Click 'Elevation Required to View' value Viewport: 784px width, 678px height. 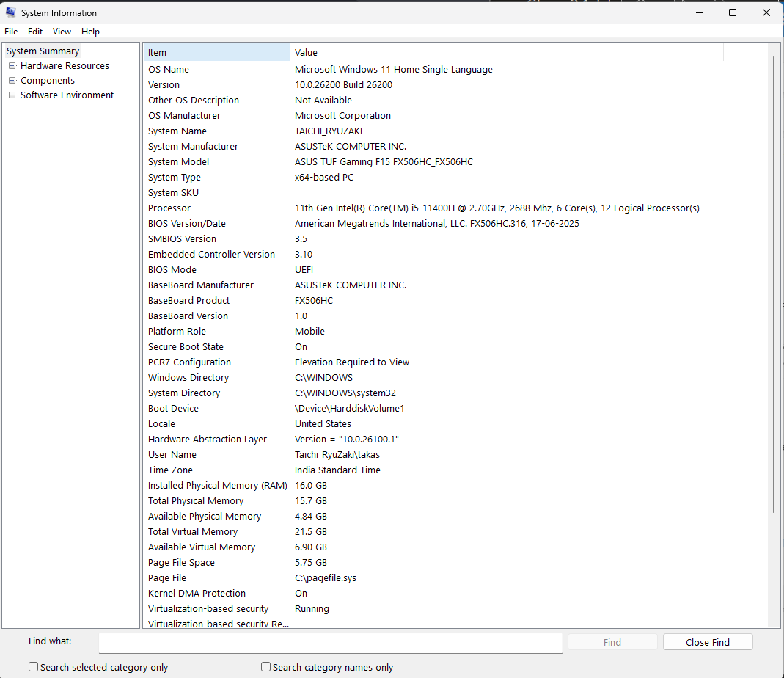[352, 362]
